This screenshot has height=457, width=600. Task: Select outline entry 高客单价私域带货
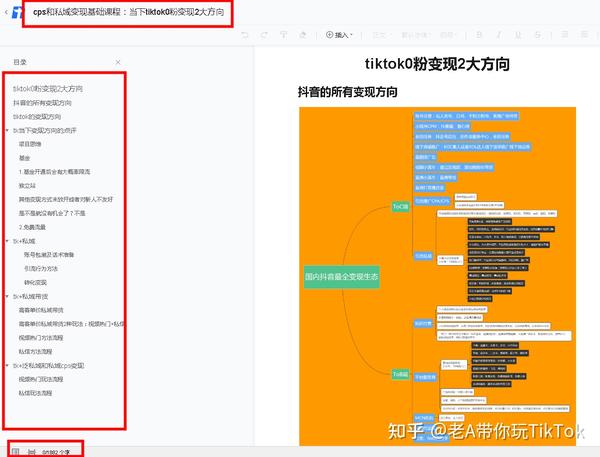point(41,310)
